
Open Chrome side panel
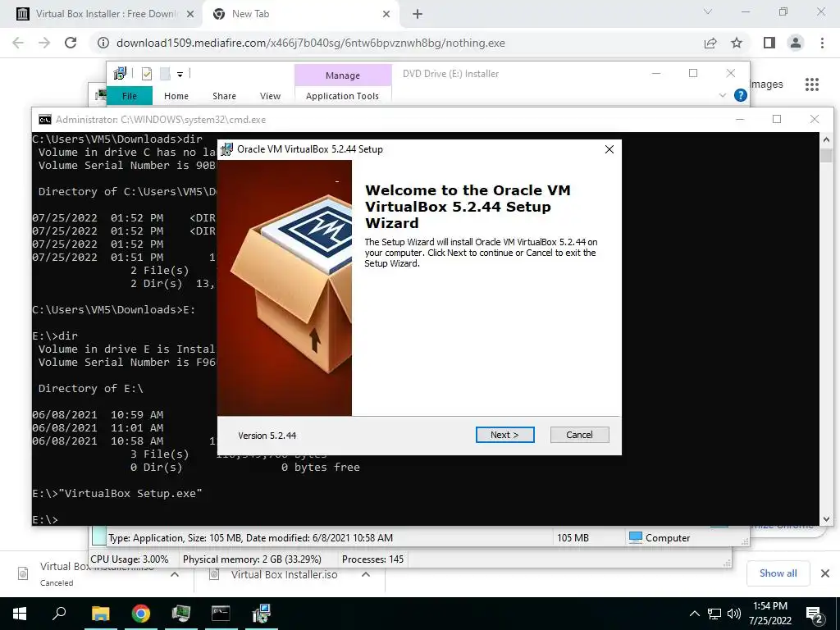coord(769,43)
